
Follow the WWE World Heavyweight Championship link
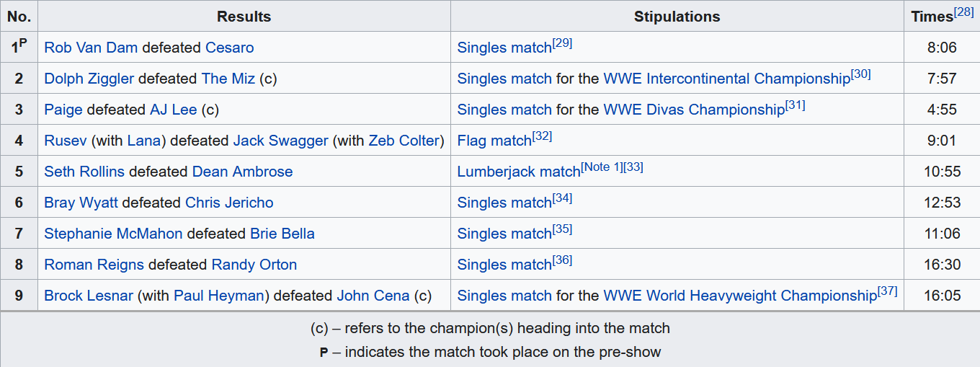tap(739, 296)
